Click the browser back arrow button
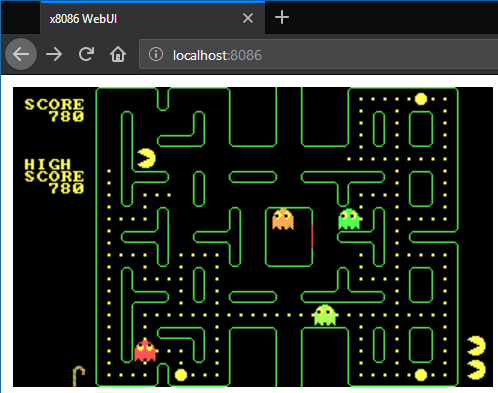Screen dimensions: 498x393 (21, 54)
